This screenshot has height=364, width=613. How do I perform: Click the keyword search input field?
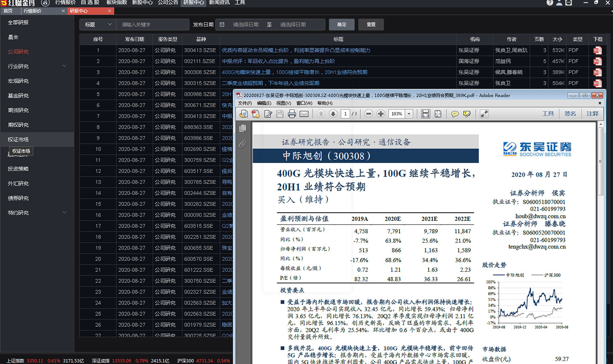pos(152,25)
